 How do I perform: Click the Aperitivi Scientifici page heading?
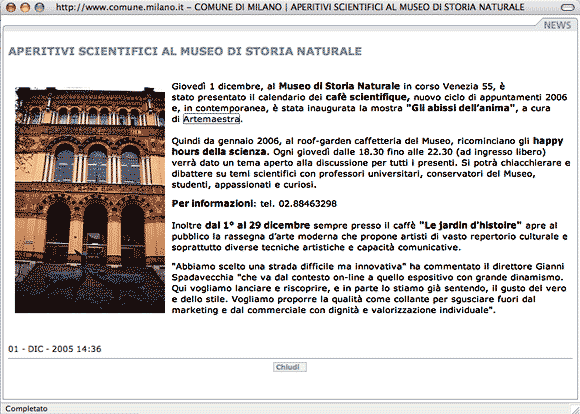point(185,51)
